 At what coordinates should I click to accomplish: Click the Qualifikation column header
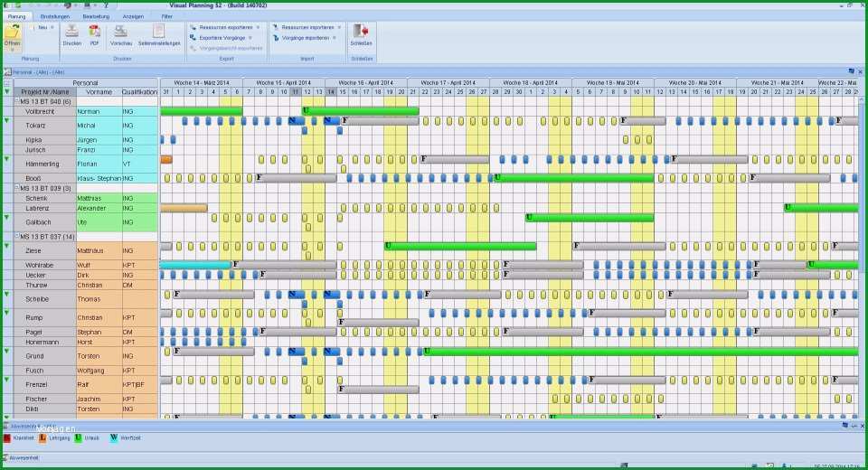(139, 92)
